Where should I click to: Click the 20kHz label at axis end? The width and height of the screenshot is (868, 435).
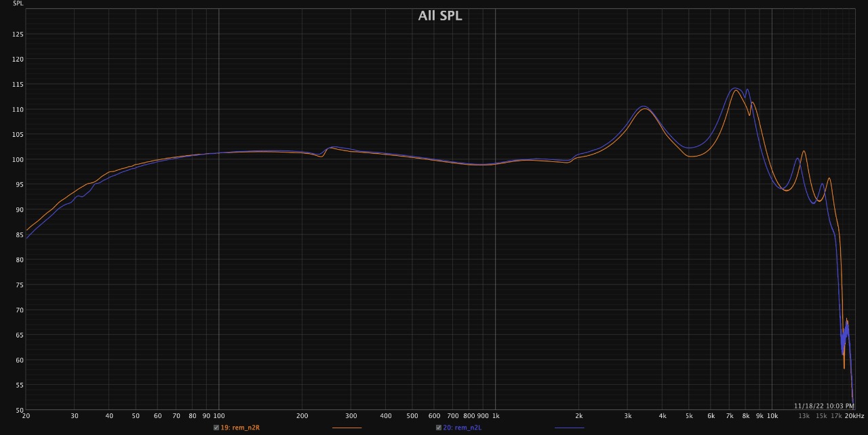854,416
